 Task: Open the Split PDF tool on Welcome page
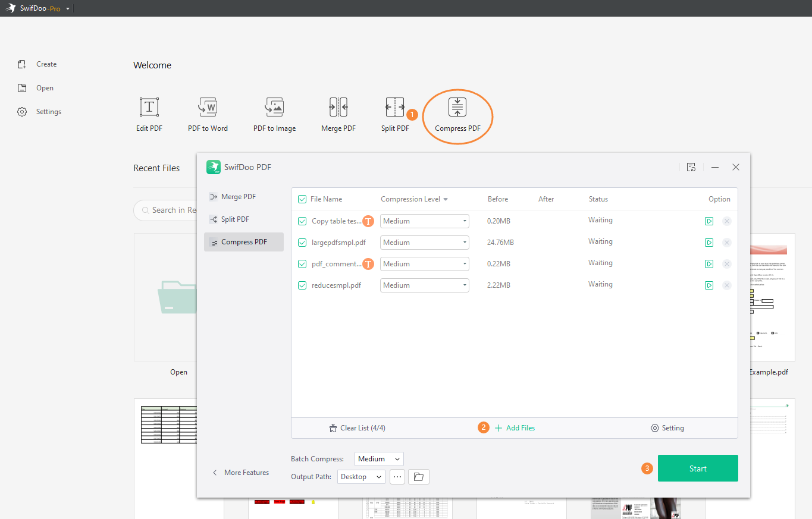(395, 115)
